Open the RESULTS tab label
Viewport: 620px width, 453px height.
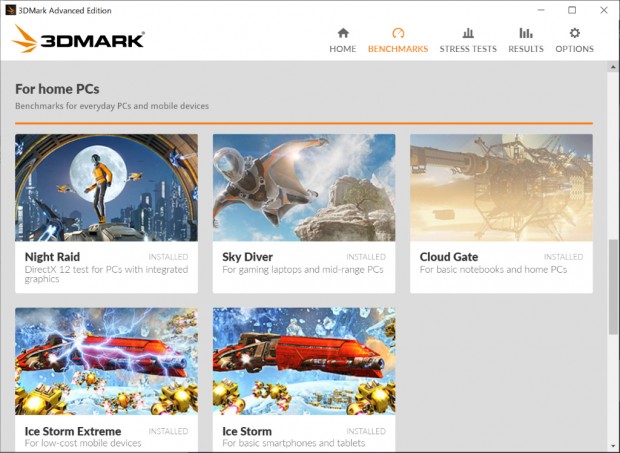pyautogui.click(x=526, y=49)
